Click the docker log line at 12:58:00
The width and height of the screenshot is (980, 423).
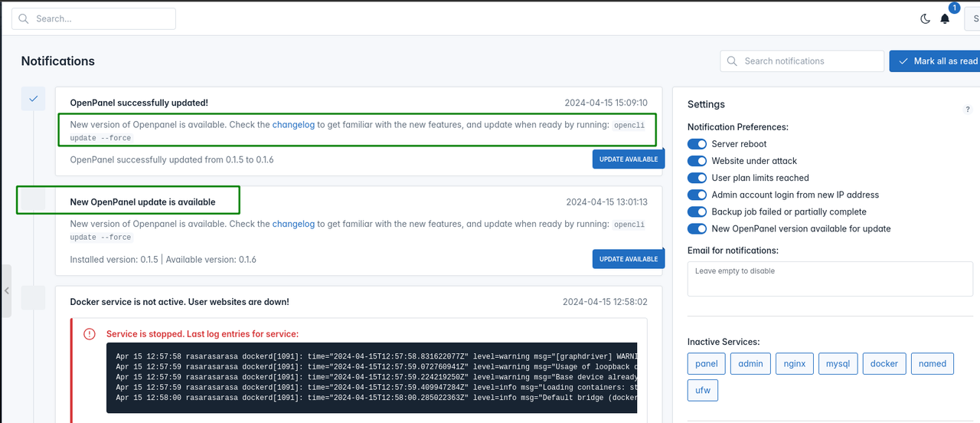pyautogui.click(x=376, y=398)
